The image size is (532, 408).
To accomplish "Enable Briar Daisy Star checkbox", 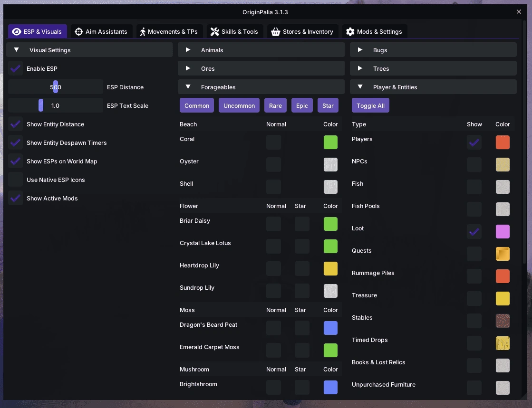I will [302, 224].
